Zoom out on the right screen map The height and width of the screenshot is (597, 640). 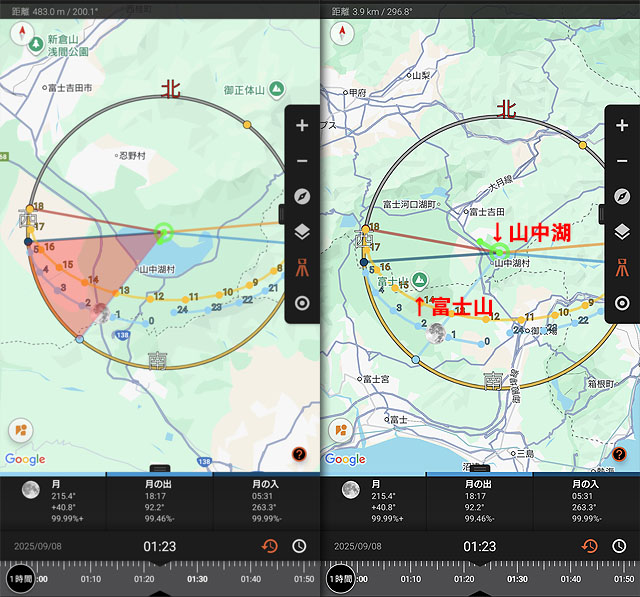622,161
